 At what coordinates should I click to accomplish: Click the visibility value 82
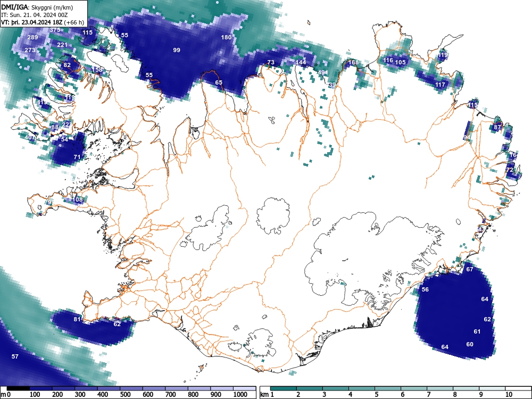pos(67,65)
